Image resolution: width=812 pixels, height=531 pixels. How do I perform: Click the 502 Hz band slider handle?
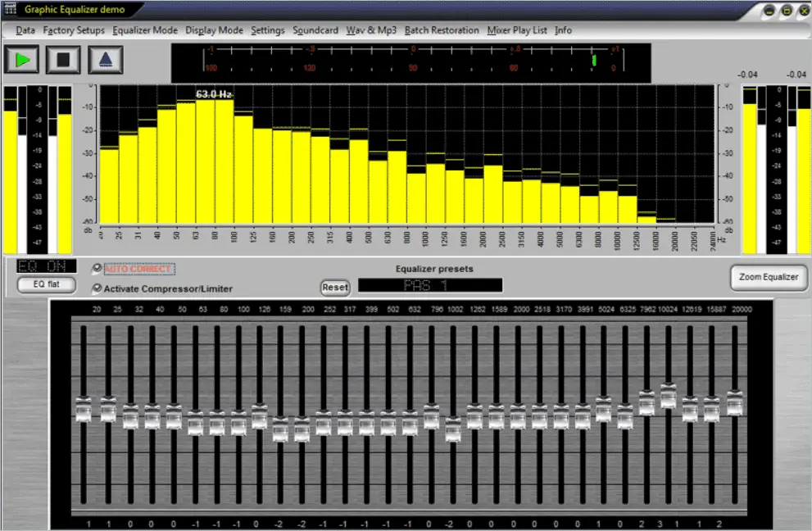coord(388,424)
